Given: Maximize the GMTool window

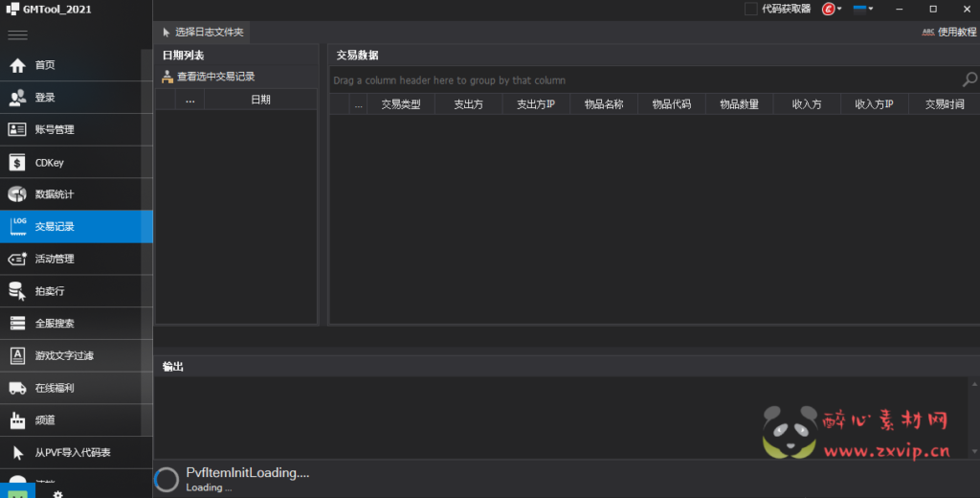Looking at the screenshot, I should click(x=933, y=9).
